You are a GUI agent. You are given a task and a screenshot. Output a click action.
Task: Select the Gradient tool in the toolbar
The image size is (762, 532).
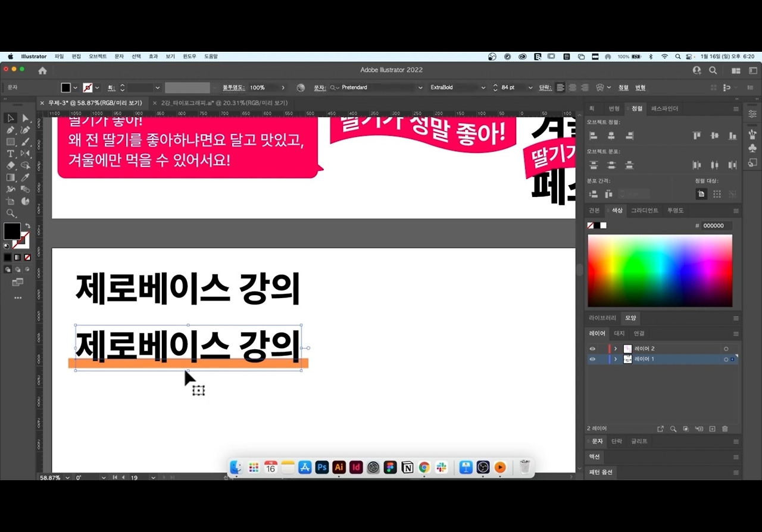point(11,177)
